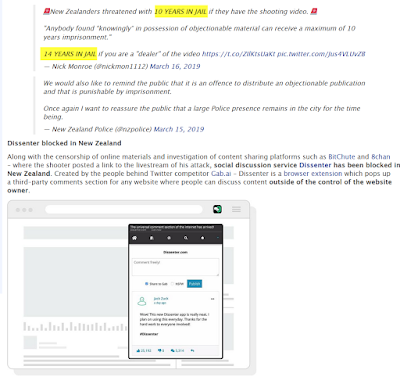Click the icon right of search in Dissenter popup

click(203, 238)
